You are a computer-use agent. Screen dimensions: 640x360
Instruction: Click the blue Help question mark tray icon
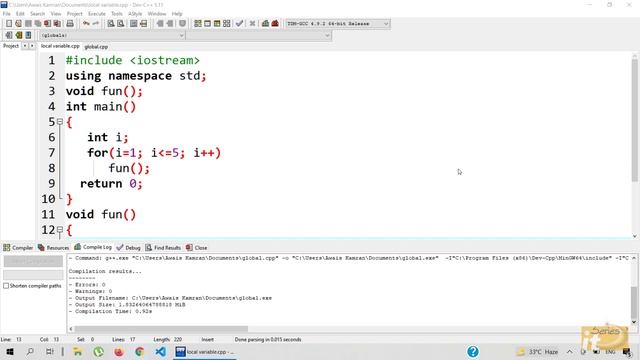click(473, 351)
